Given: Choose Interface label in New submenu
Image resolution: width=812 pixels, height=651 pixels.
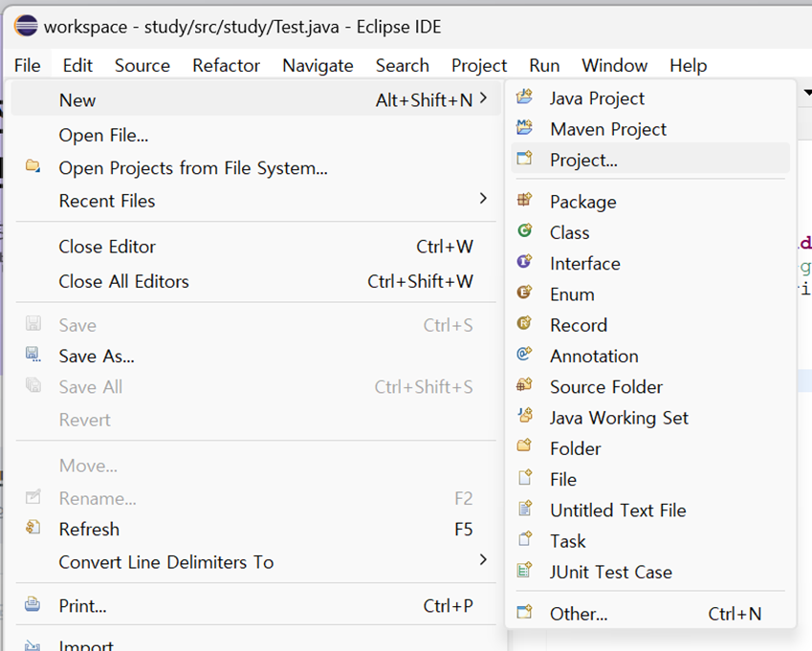Looking at the screenshot, I should (x=585, y=264).
